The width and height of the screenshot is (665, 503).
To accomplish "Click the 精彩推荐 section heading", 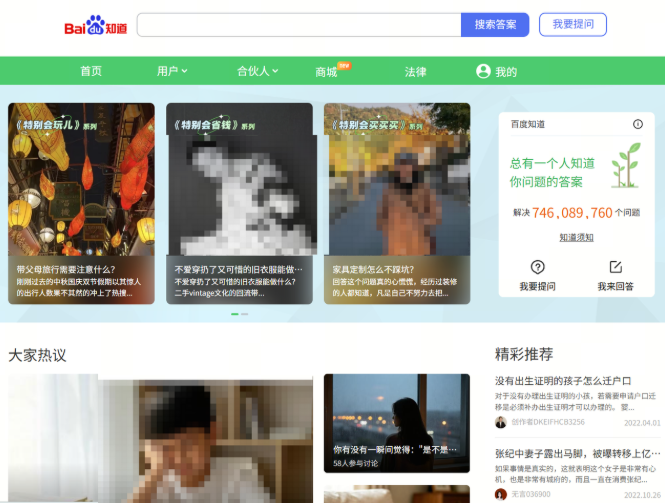I will (x=524, y=354).
